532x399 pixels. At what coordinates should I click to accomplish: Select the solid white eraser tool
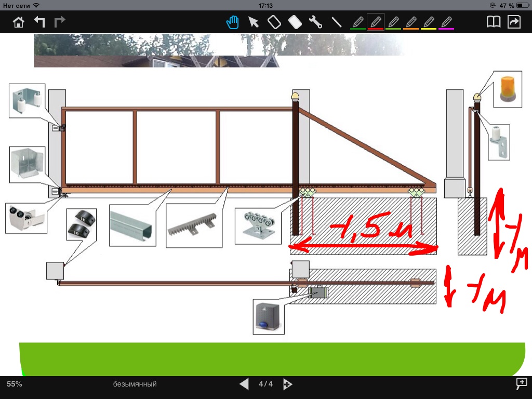(x=295, y=22)
